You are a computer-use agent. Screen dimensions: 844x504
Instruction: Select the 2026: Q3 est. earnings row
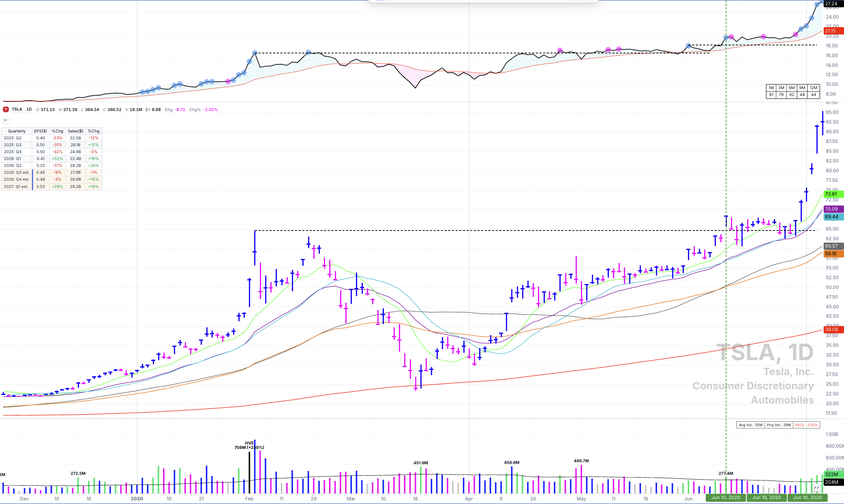pos(51,173)
